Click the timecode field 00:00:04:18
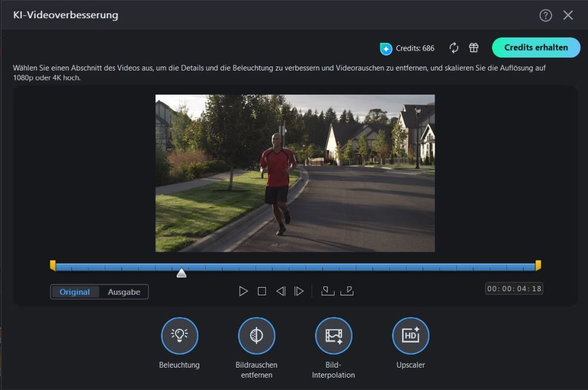The width and height of the screenshot is (588, 390). coord(514,289)
